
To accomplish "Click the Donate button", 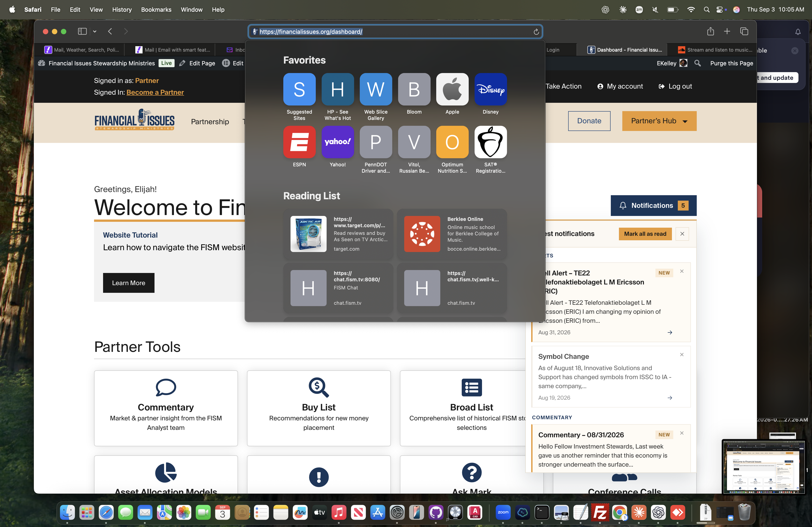I will pyautogui.click(x=589, y=121).
